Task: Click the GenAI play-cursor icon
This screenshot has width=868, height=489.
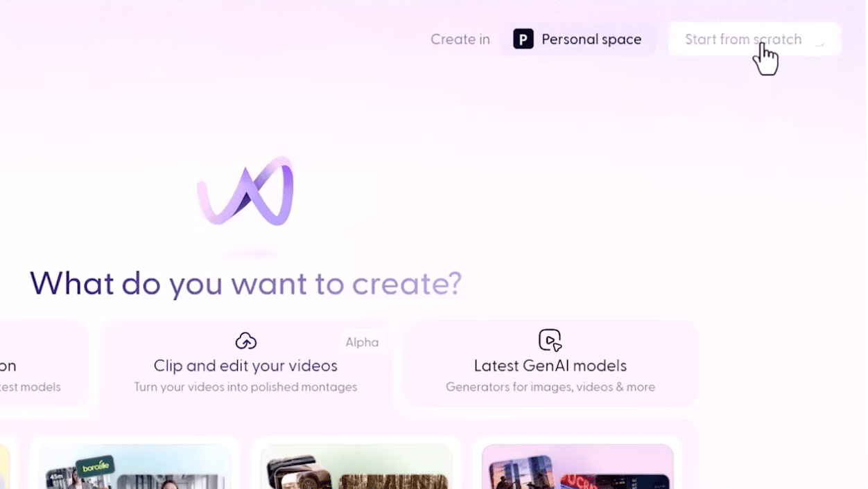Action: 550,340
